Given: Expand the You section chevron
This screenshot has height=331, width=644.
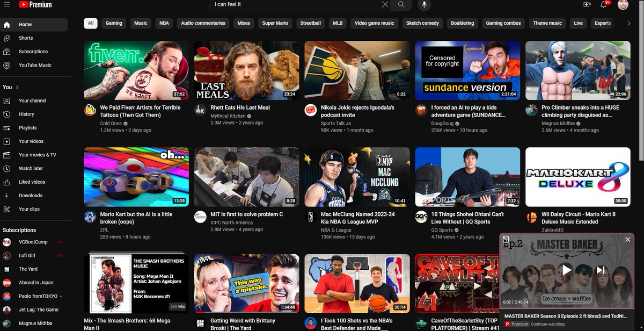Looking at the screenshot, I should coord(17,87).
